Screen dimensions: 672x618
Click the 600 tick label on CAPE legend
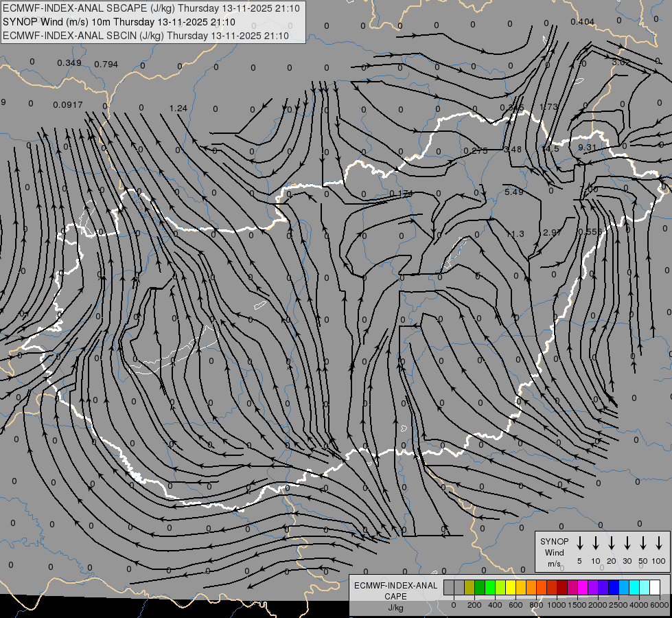coord(515,605)
